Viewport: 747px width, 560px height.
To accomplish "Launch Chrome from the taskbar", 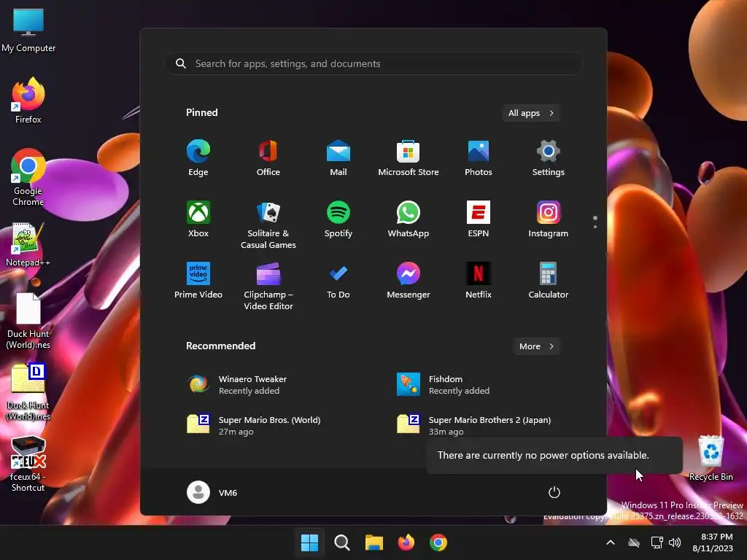I will tap(438, 542).
